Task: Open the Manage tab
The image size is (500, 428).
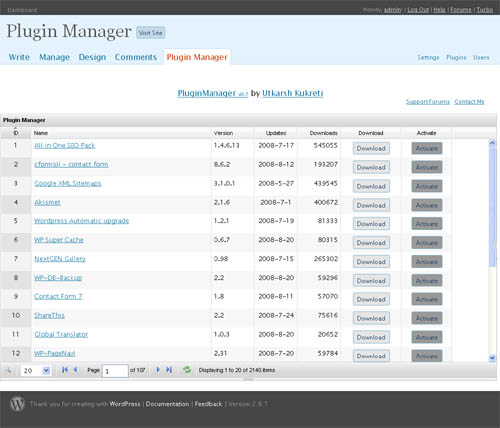Action: coord(55,57)
